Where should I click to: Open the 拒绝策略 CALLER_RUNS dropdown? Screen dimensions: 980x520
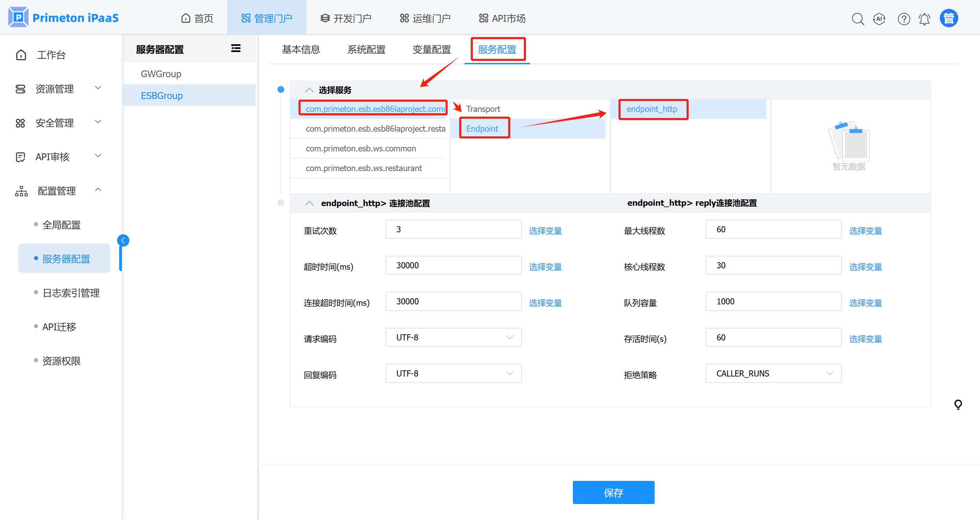773,374
